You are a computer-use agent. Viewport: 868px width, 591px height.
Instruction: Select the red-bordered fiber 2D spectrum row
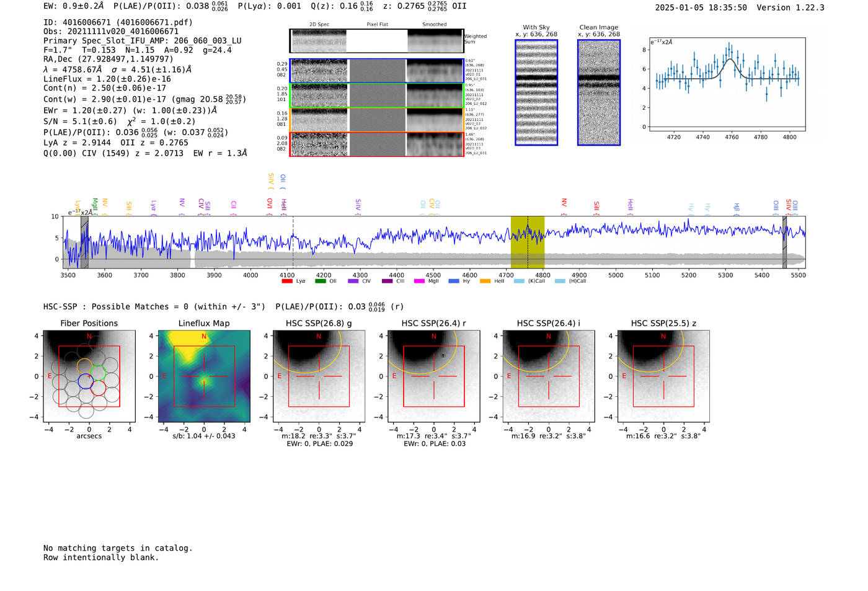[376, 144]
